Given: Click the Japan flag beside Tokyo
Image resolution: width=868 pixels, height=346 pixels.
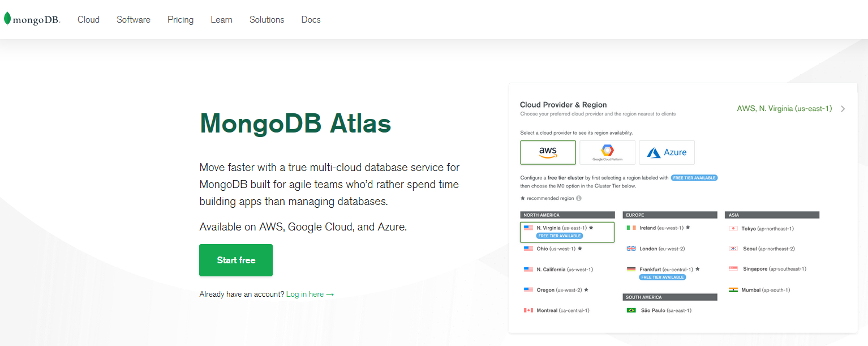Looking at the screenshot, I should pyautogui.click(x=733, y=228).
